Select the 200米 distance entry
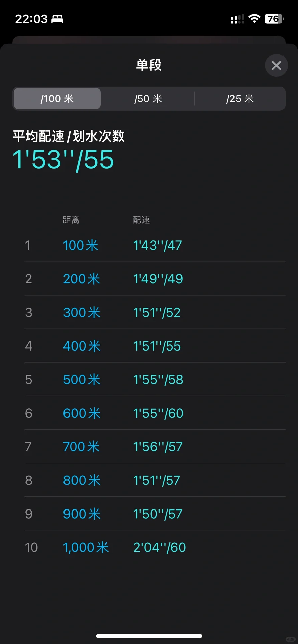This screenshot has height=644, width=298. pyautogui.click(x=82, y=279)
